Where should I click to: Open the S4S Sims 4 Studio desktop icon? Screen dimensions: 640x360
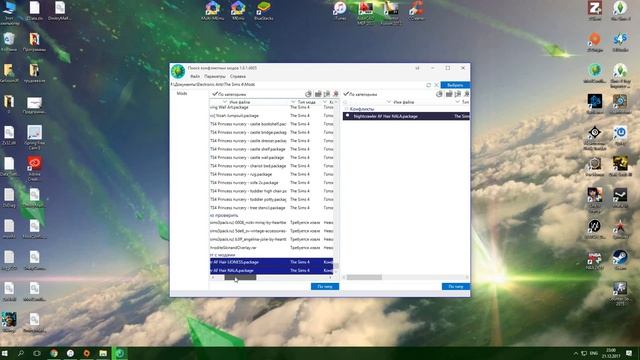620,42
